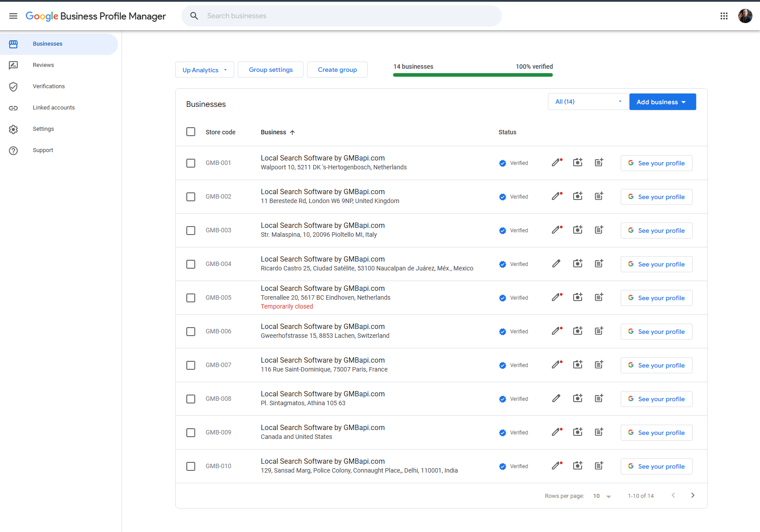Edit profile pencil icon for GMB-001
760x532 pixels.
pos(556,163)
